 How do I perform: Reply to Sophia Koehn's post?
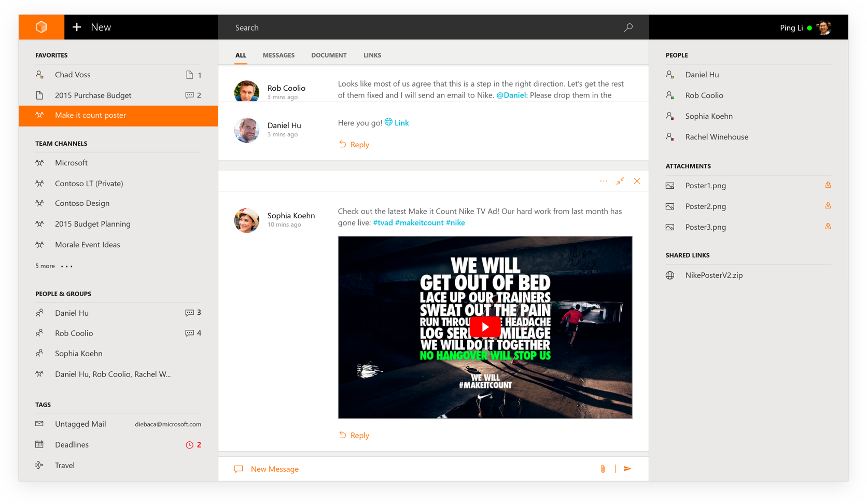point(354,436)
